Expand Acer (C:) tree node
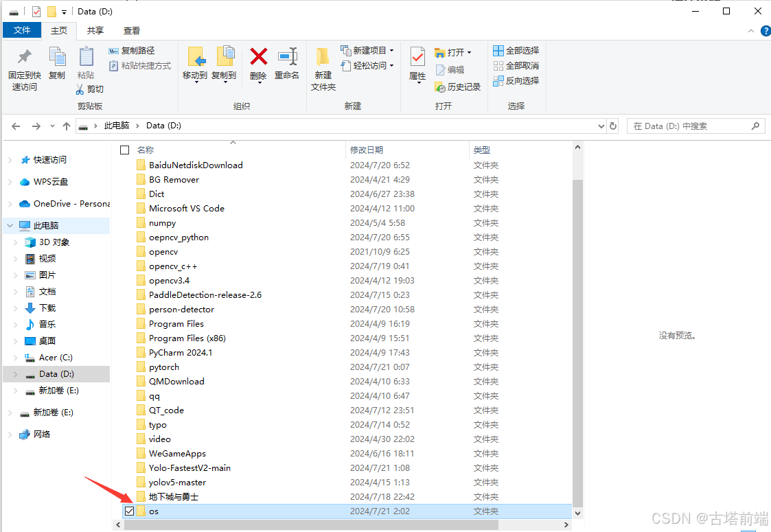This screenshot has height=532, width=771. tap(16, 358)
